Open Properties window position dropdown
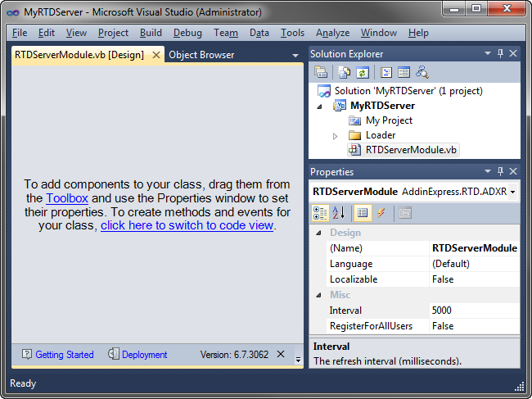This screenshot has width=532, height=399. [x=488, y=171]
